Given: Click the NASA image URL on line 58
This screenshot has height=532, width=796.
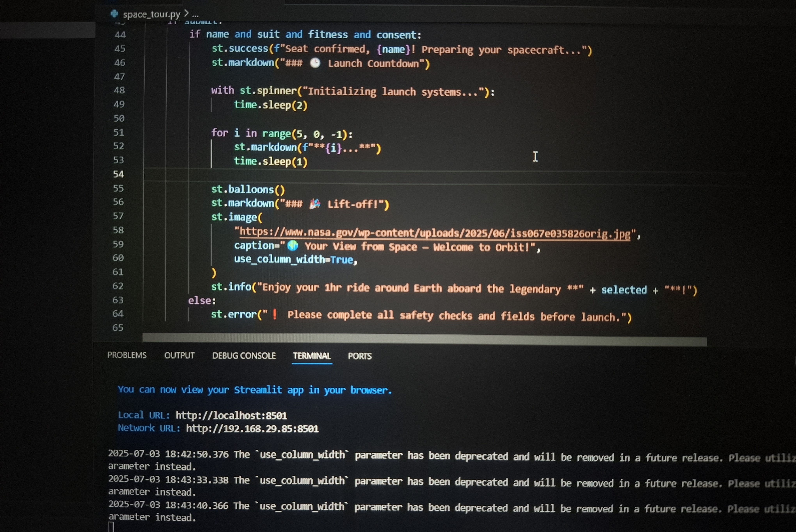Looking at the screenshot, I should pos(434,233).
